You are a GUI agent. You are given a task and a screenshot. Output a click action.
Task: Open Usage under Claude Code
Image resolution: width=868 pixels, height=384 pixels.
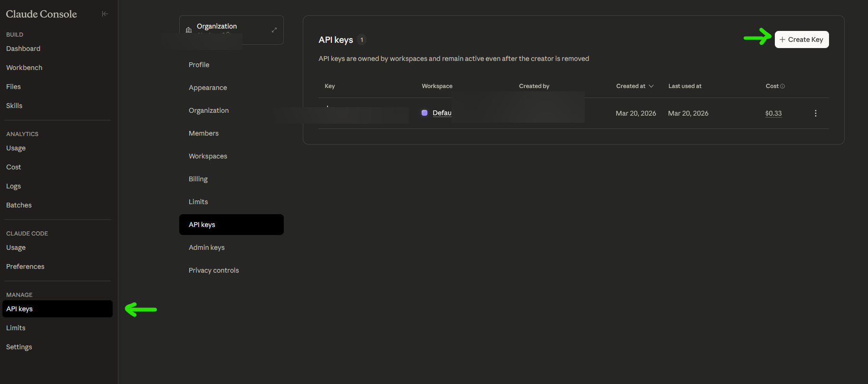[16, 247]
